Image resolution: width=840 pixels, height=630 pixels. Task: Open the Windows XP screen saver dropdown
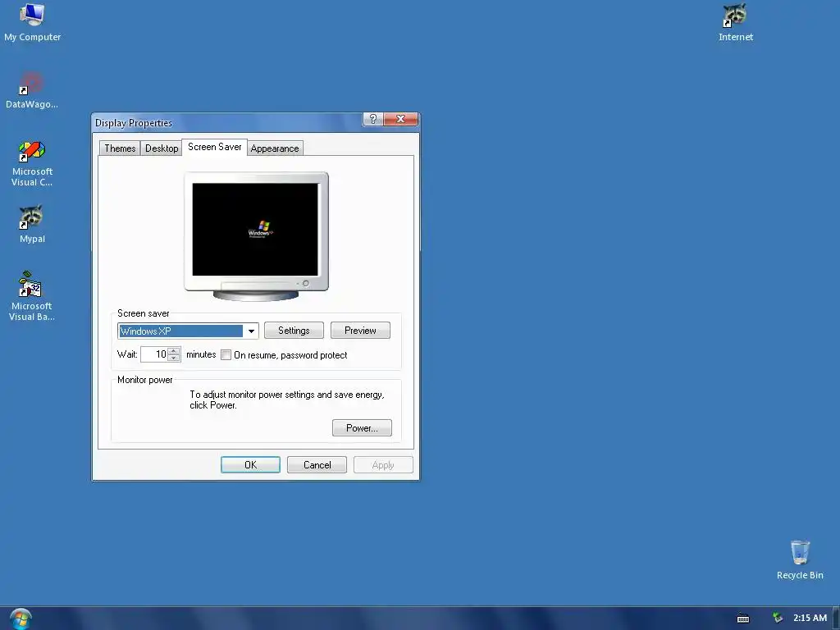(x=251, y=331)
